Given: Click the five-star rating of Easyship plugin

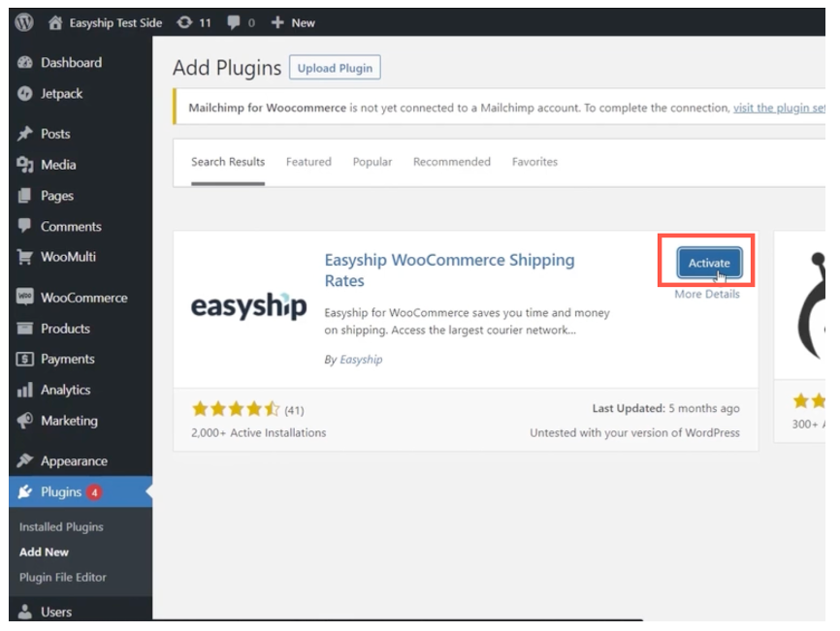Looking at the screenshot, I should [236, 409].
